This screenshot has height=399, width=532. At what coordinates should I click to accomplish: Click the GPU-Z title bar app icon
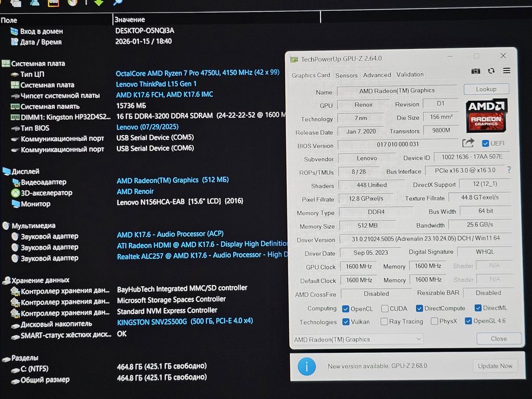(294, 60)
